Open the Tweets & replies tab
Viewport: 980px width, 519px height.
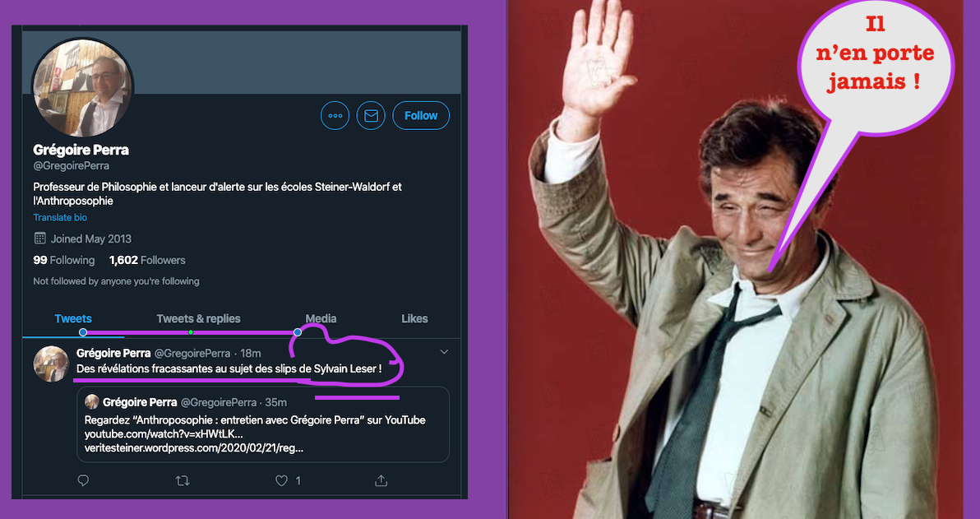[198, 319]
